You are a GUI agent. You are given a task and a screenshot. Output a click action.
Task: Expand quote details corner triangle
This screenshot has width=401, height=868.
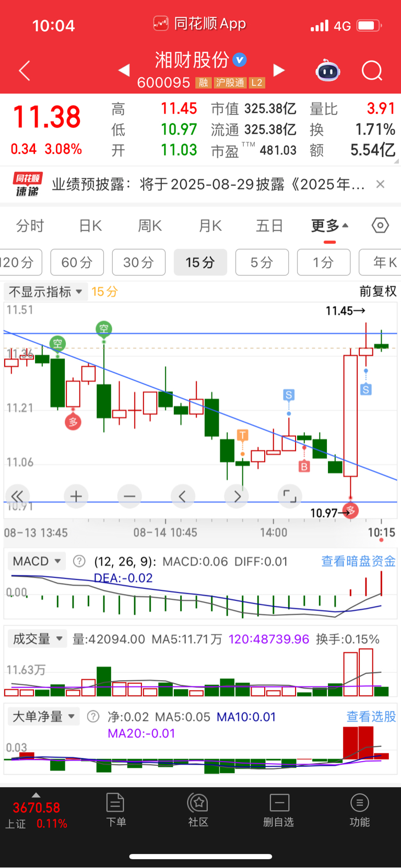pos(397,162)
